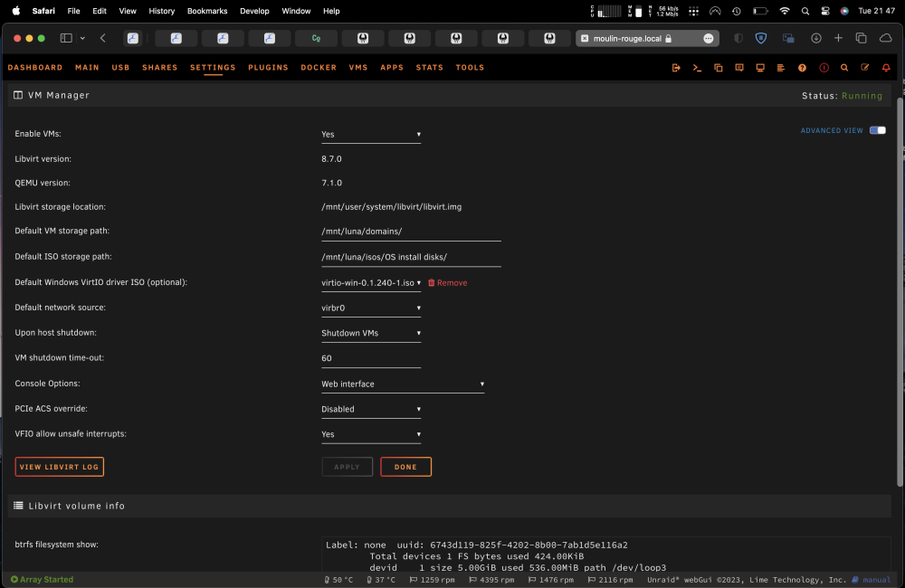Toggle the orange help question mark icon
Screen dimensions: 905x588
(x=802, y=68)
